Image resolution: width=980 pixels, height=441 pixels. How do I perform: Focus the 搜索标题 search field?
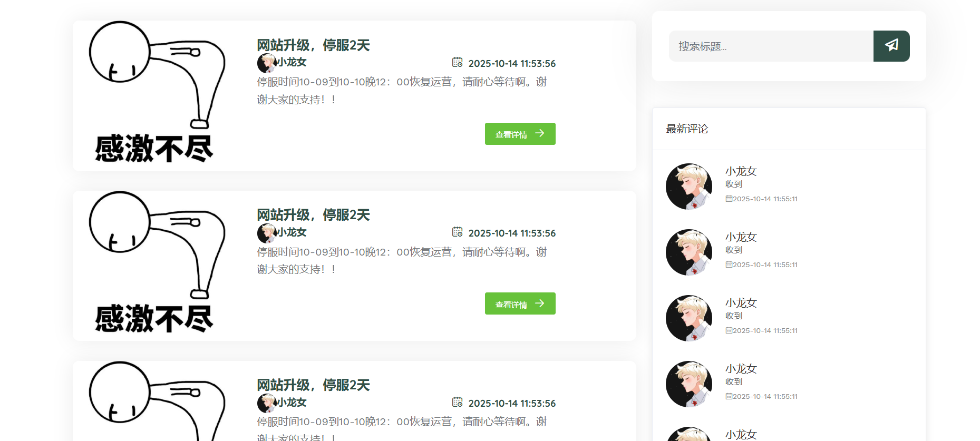tap(771, 46)
